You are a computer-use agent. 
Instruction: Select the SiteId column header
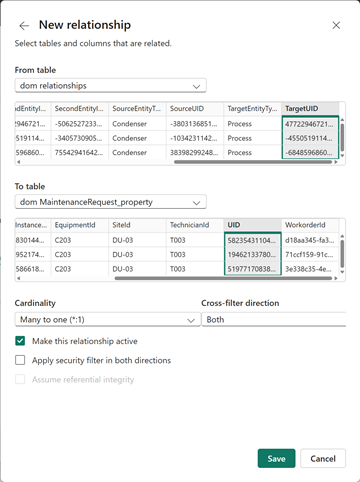coord(137,225)
